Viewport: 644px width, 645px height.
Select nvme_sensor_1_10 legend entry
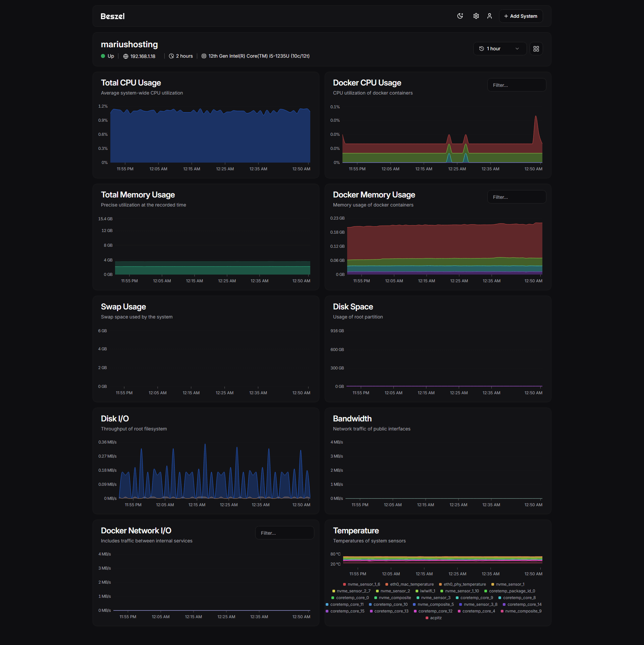460,591
